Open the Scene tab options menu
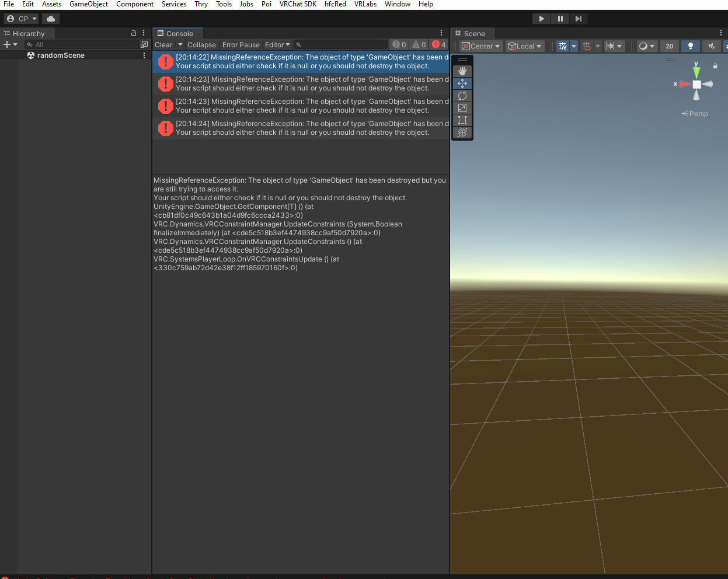This screenshot has width=728, height=579. pos(721,33)
